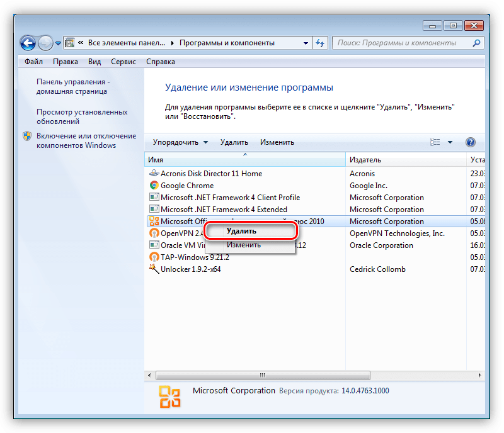This screenshot has width=504, height=433.
Task: Open the Вид menu
Action: [94, 62]
